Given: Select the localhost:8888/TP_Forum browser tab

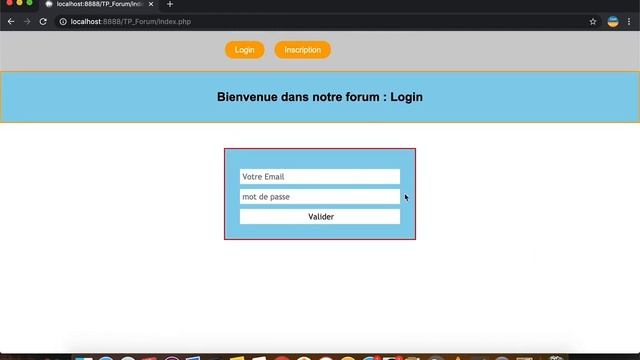Looking at the screenshot, I should [100, 4].
